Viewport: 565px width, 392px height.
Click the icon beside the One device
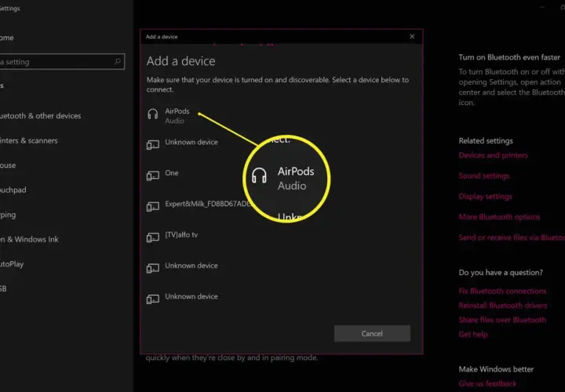pyautogui.click(x=153, y=176)
